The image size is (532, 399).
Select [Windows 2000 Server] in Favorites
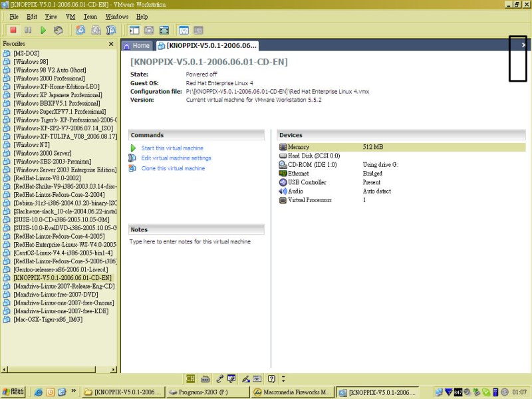click(43, 153)
